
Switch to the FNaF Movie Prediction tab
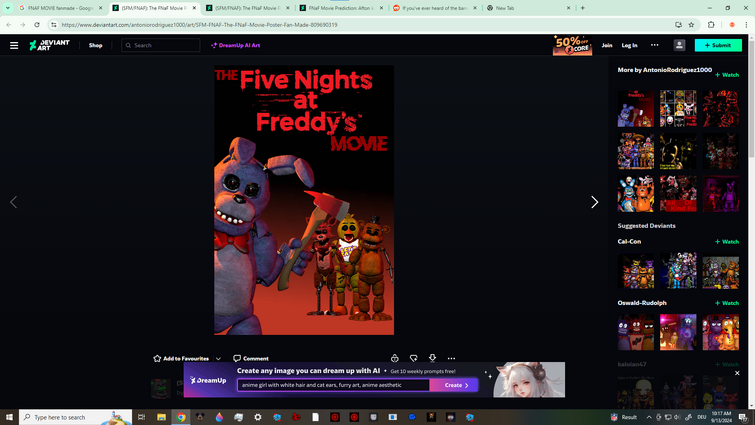click(x=340, y=8)
